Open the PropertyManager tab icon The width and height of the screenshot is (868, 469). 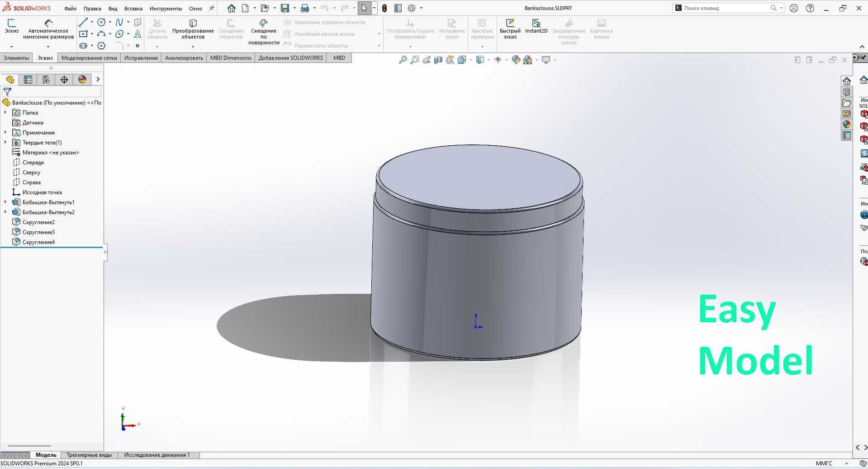click(x=28, y=80)
